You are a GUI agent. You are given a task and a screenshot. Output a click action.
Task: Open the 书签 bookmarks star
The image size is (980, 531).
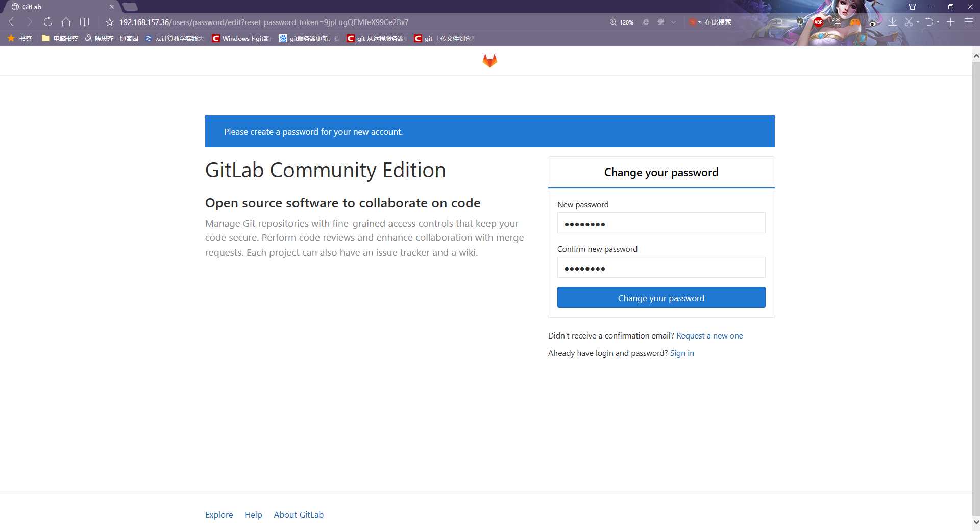point(19,38)
